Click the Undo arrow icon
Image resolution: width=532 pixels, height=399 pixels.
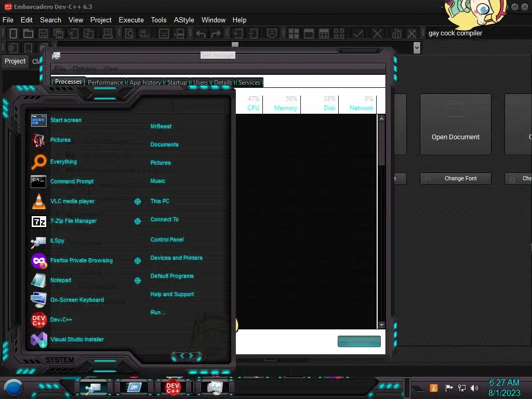(201, 33)
